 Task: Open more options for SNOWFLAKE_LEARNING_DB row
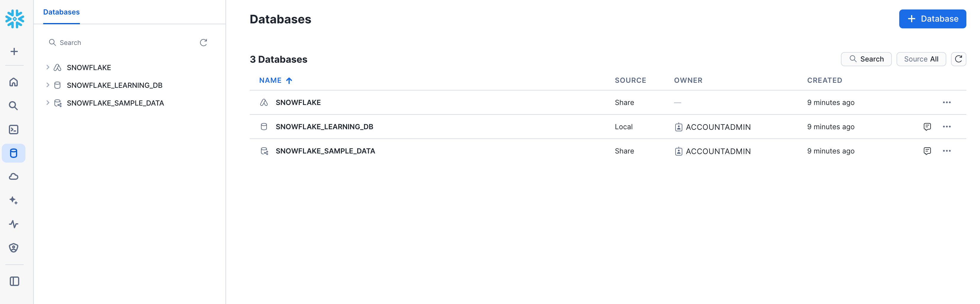pyautogui.click(x=947, y=127)
